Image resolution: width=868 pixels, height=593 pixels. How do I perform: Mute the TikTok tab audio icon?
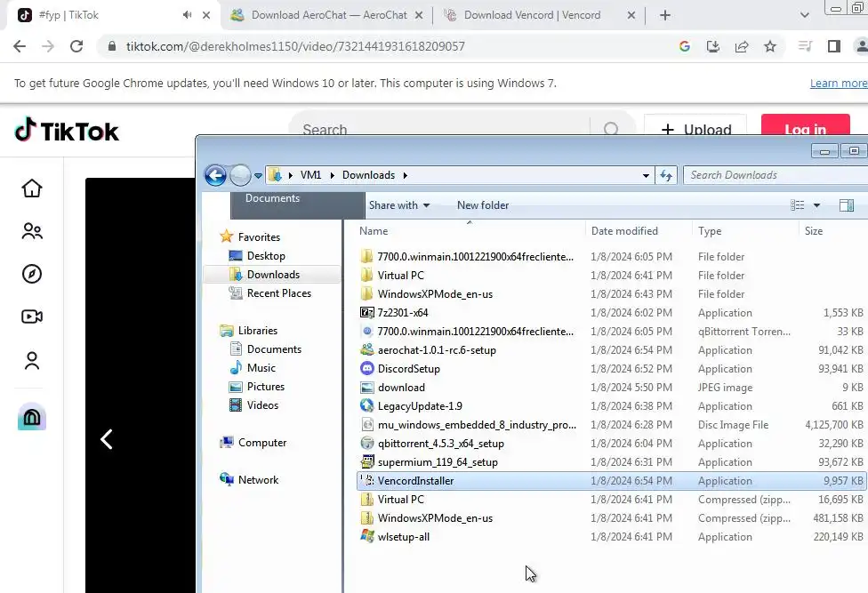coord(187,15)
